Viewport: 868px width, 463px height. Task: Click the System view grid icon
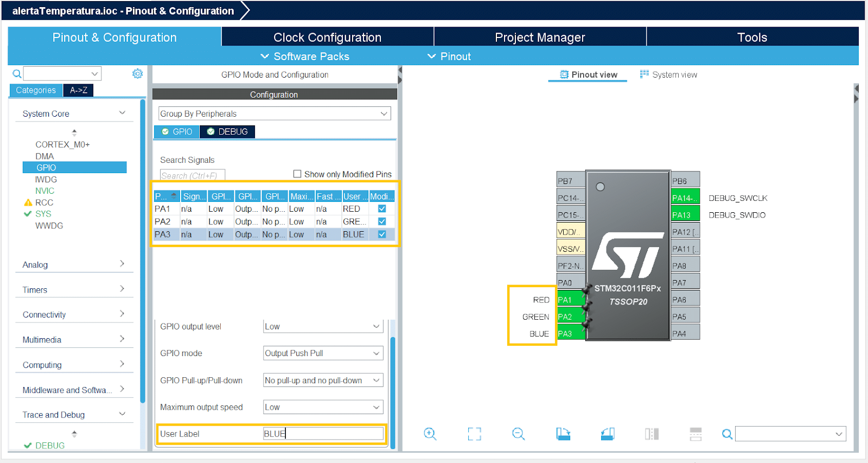[644, 74]
